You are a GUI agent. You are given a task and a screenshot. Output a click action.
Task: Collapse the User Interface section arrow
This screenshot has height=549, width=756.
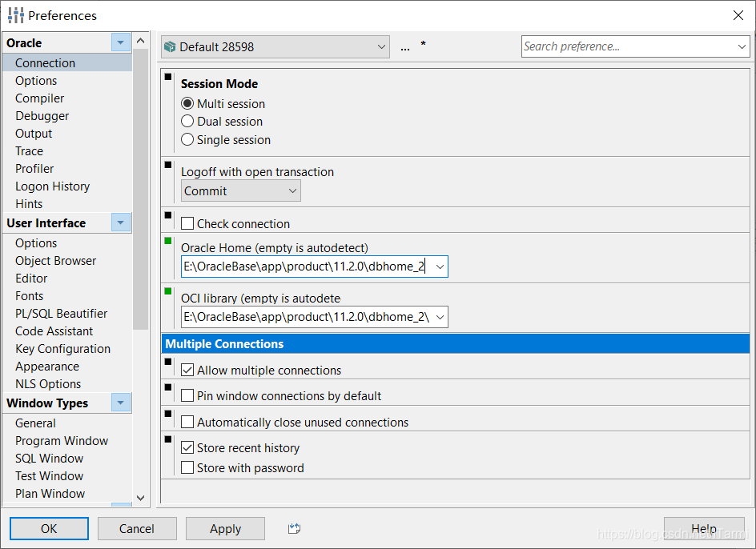tap(121, 222)
